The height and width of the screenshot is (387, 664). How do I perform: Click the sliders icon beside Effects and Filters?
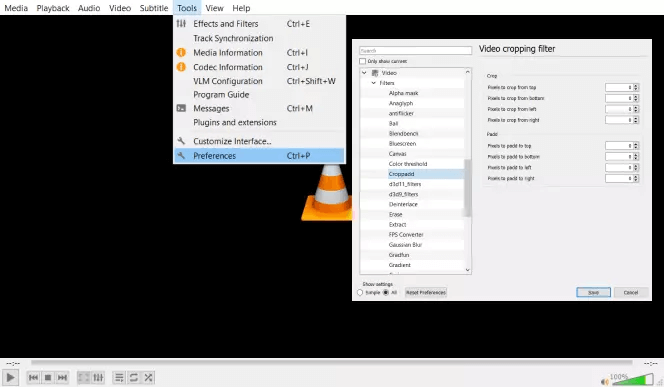click(x=181, y=24)
